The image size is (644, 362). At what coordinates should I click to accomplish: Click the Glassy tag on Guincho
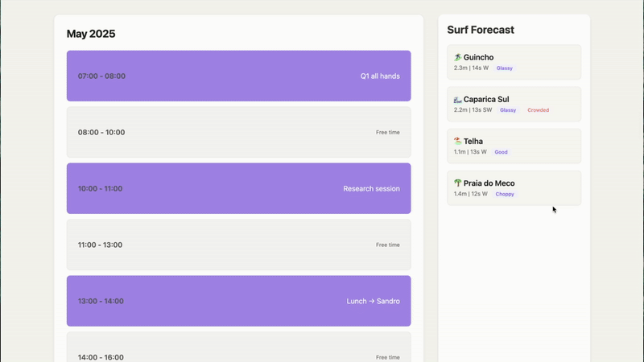tap(505, 68)
